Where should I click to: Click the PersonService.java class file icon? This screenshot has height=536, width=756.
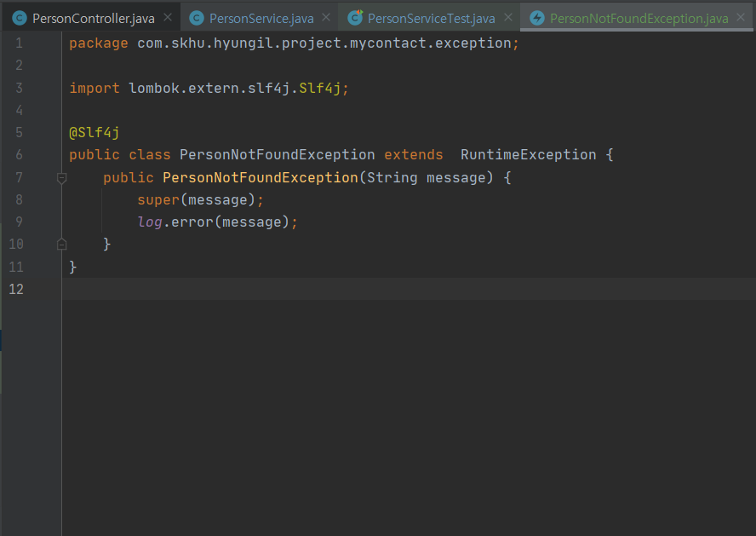coord(196,19)
